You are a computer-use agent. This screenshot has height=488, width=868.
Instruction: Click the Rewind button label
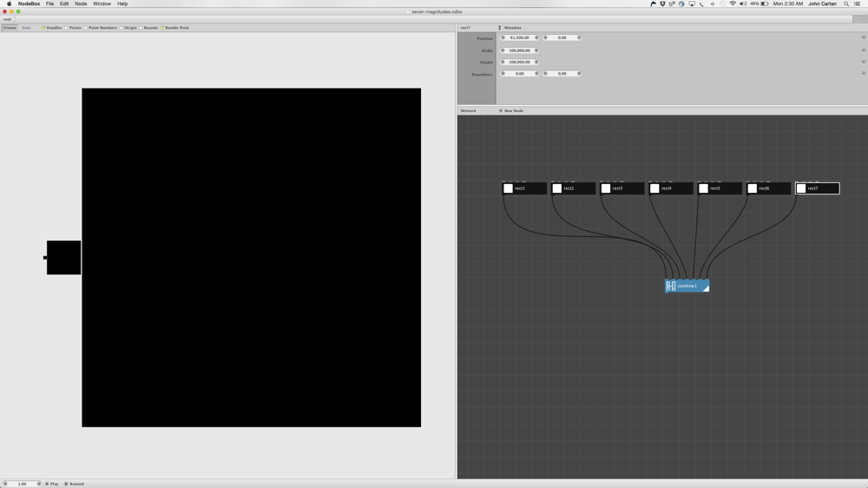(77, 484)
